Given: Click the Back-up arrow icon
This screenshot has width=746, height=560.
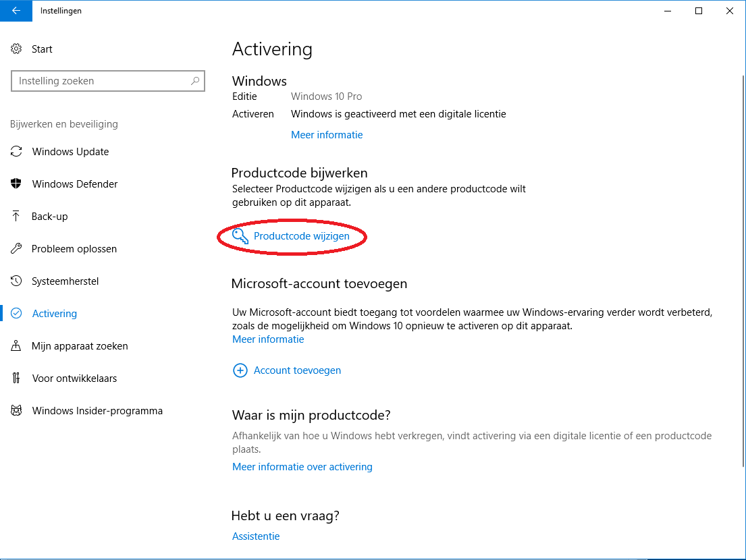Looking at the screenshot, I should coord(16,217).
